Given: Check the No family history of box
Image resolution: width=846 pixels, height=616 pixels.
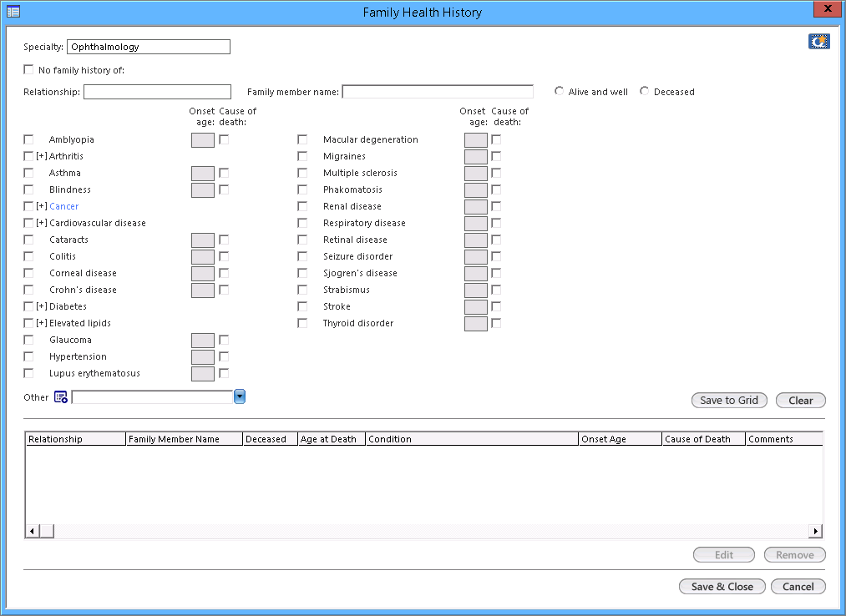Looking at the screenshot, I should (x=28, y=69).
